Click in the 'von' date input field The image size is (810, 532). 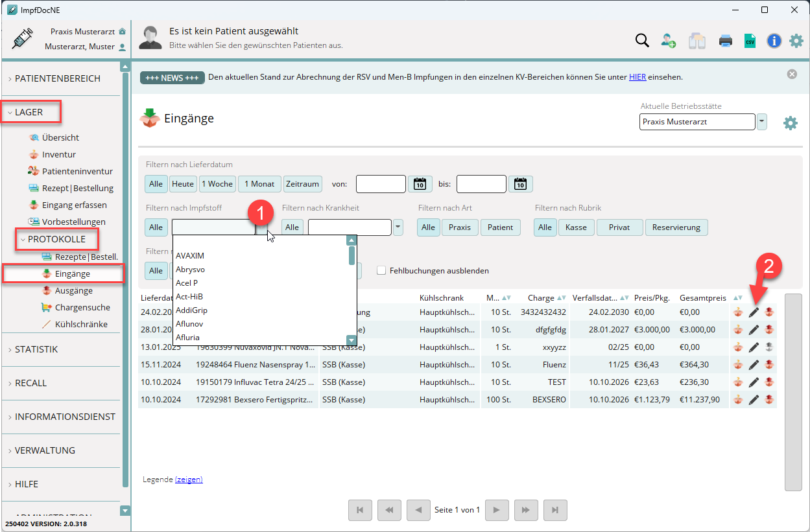tap(381, 184)
